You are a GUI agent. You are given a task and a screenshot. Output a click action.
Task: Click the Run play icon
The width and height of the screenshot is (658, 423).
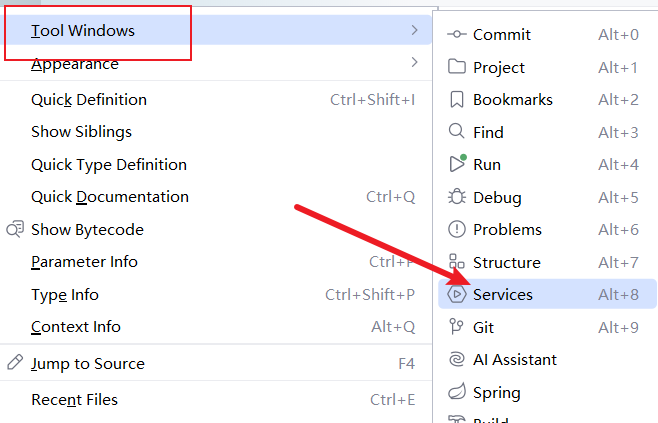(x=457, y=164)
